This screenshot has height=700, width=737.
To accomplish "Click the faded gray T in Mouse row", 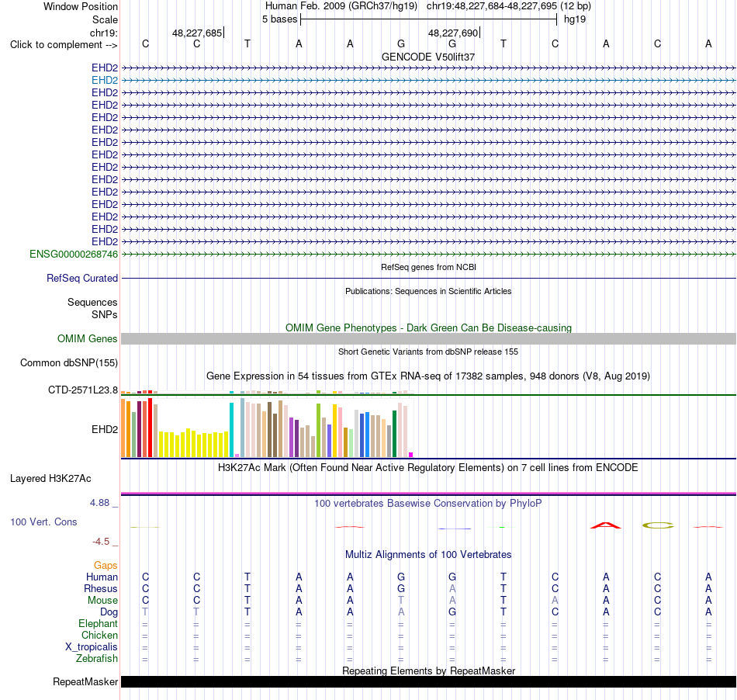I will point(401,601).
